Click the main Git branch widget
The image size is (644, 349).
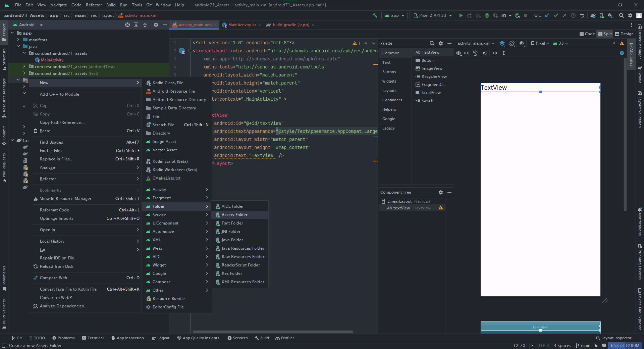(583, 346)
